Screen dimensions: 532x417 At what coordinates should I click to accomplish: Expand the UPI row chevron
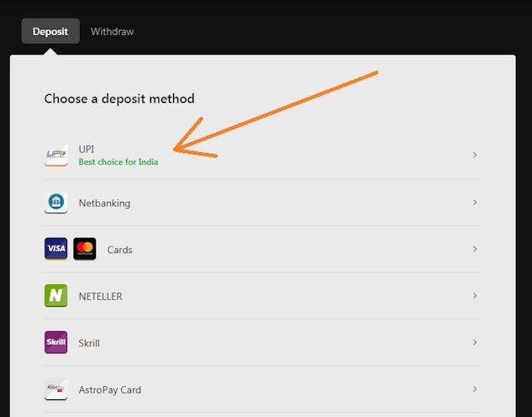[x=475, y=156]
